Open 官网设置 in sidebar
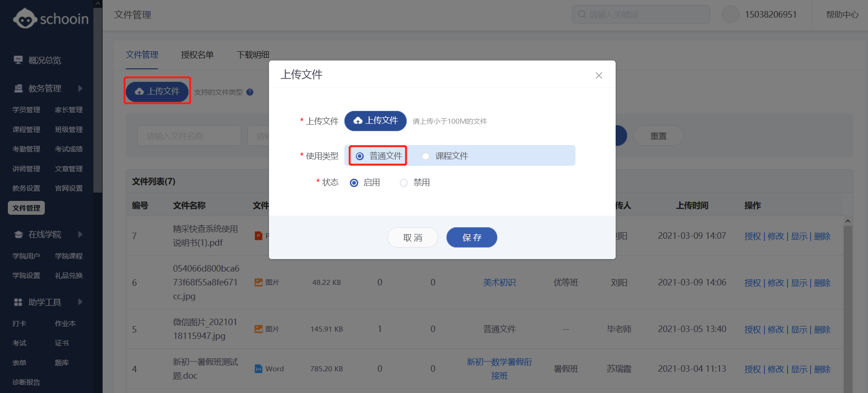Image resolution: width=868 pixels, height=393 pixels. click(69, 188)
